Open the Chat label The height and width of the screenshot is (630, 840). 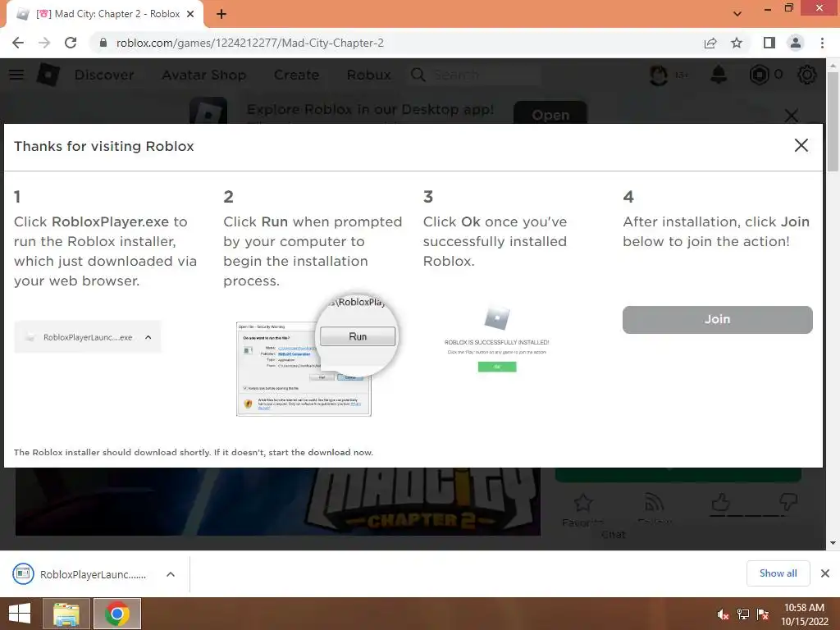[614, 534]
